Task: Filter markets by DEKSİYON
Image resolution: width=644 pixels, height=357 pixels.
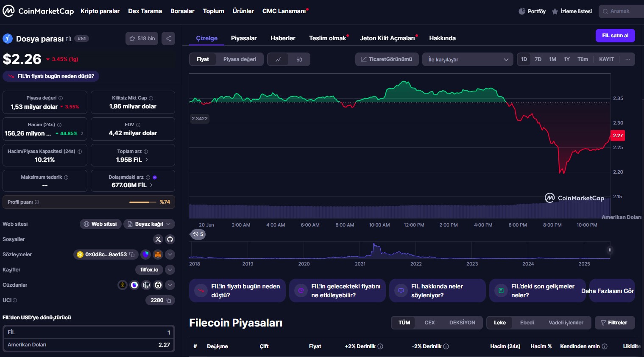Action: (x=462, y=323)
